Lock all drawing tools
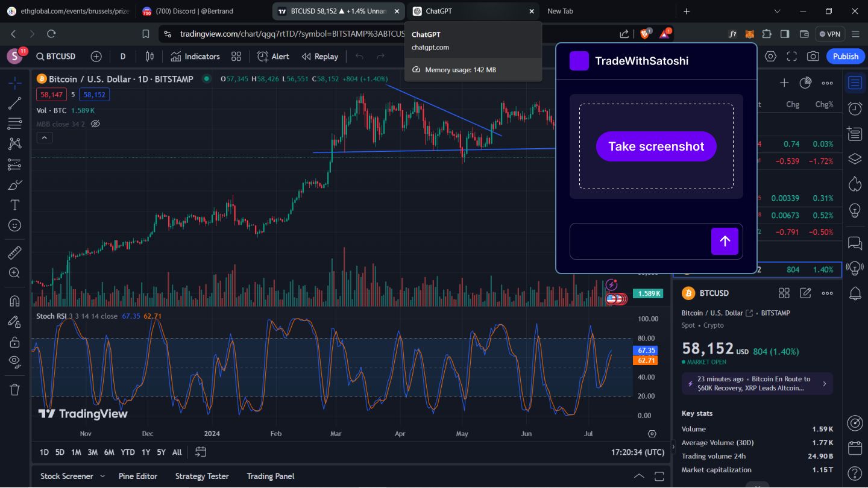 pos(15,342)
